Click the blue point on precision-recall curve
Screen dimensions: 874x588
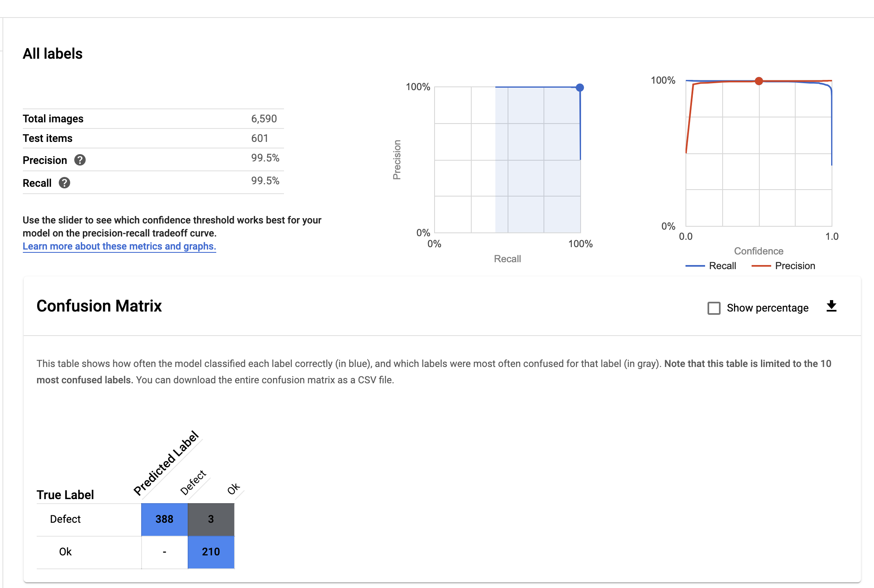tap(579, 88)
